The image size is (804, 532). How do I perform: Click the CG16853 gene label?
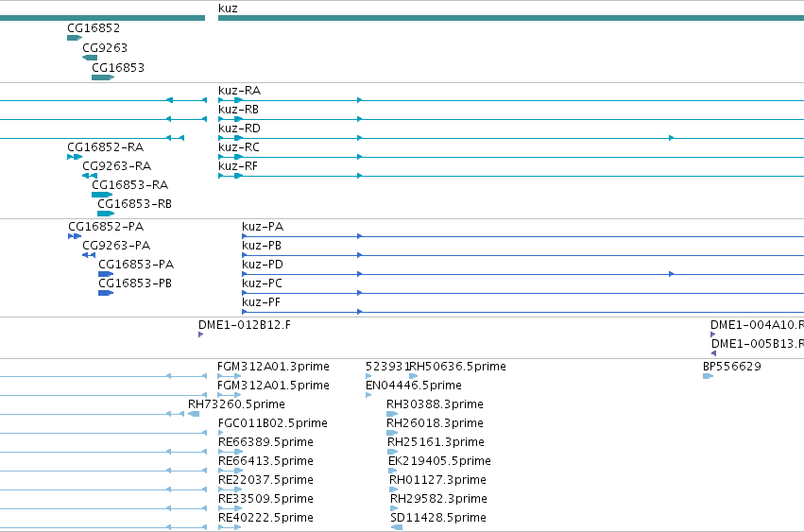point(118,68)
